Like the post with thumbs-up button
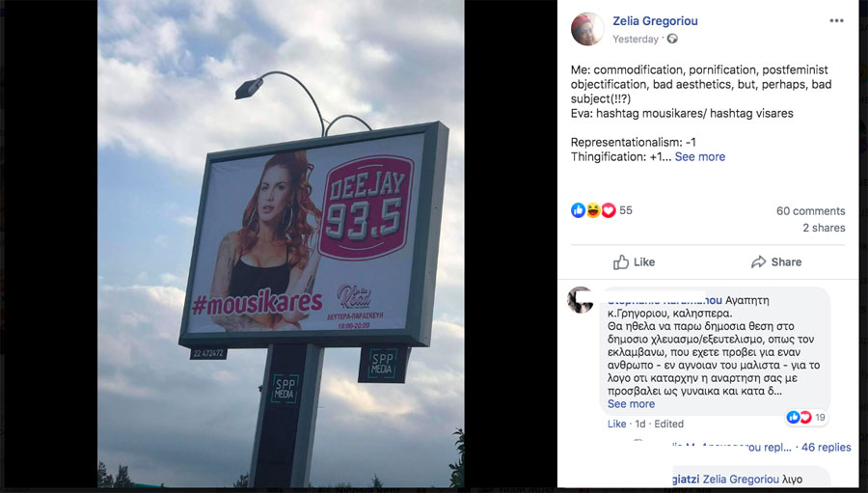Viewport: 868px width, 493px height. (634, 262)
